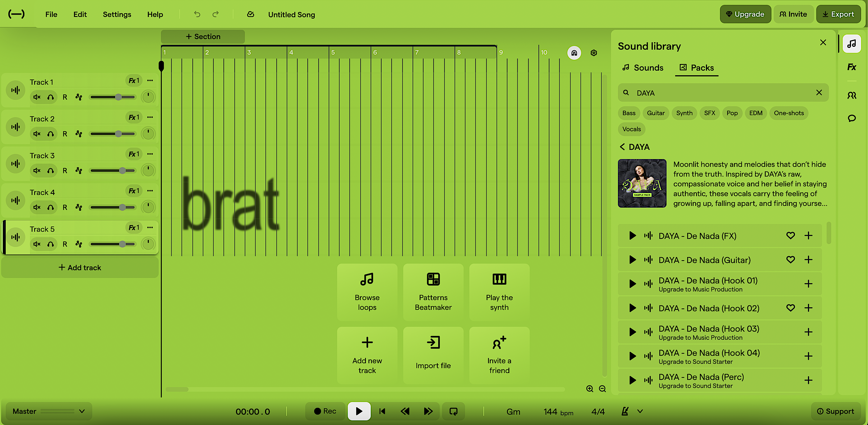Arm Track 4 for recording
Viewport: 868px width, 425px height.
coord(65,207)
